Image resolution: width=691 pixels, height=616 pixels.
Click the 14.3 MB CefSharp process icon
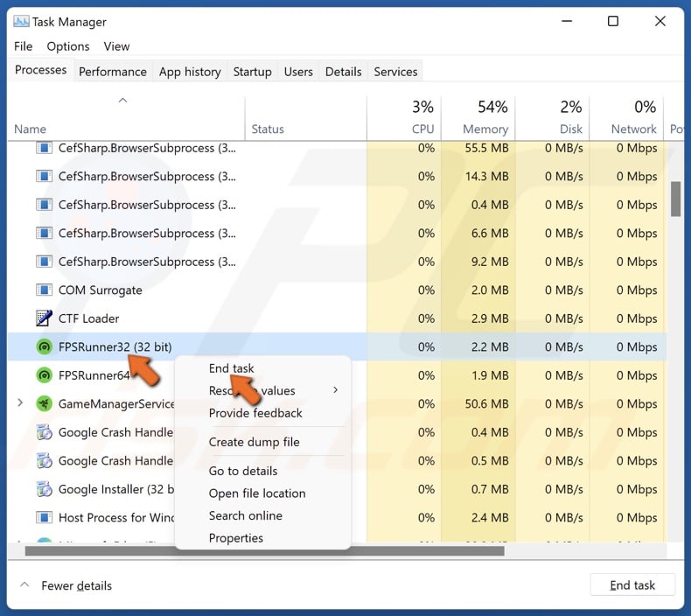(44, 177)
